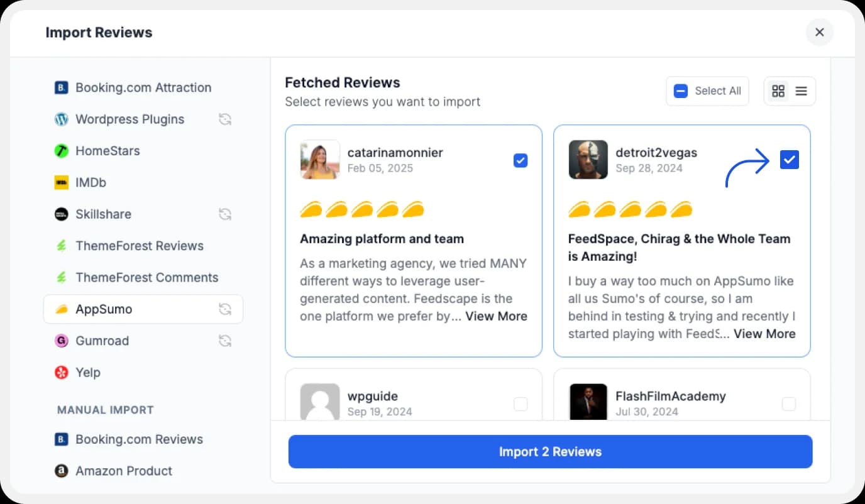Image resolution: width=865 pixels, height=504 pixels.
Task: Open the HomeStars import source icon
Action: point(62,151)
